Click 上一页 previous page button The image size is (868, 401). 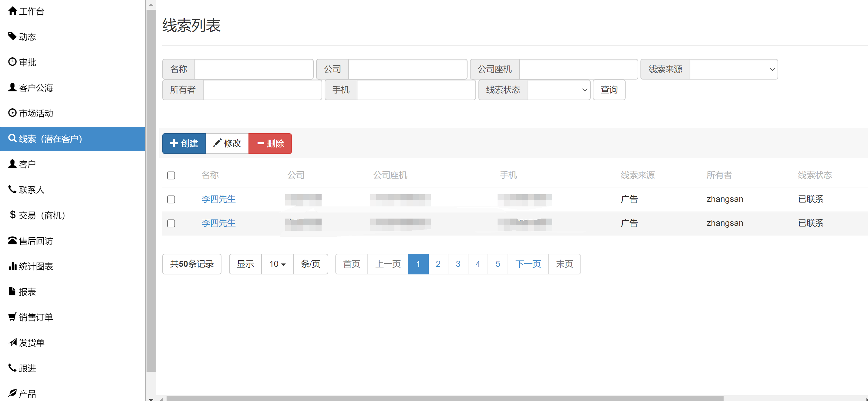(388, 264)
